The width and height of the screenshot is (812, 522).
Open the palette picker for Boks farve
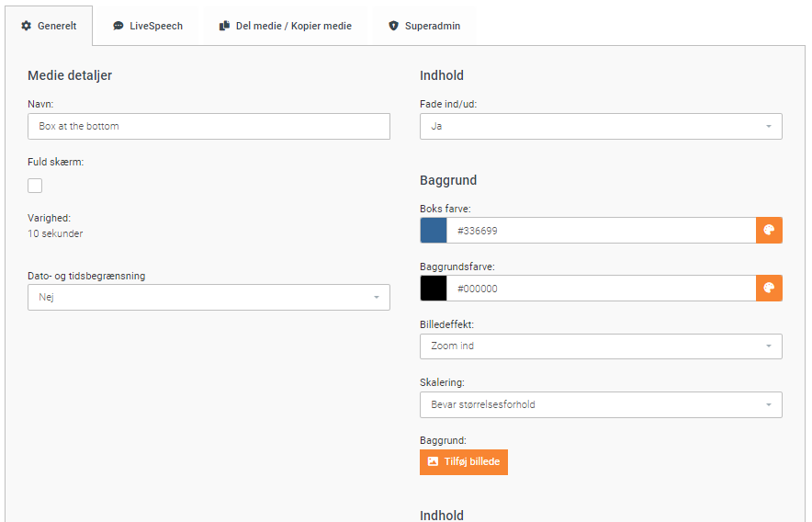[x=769, y=231]
